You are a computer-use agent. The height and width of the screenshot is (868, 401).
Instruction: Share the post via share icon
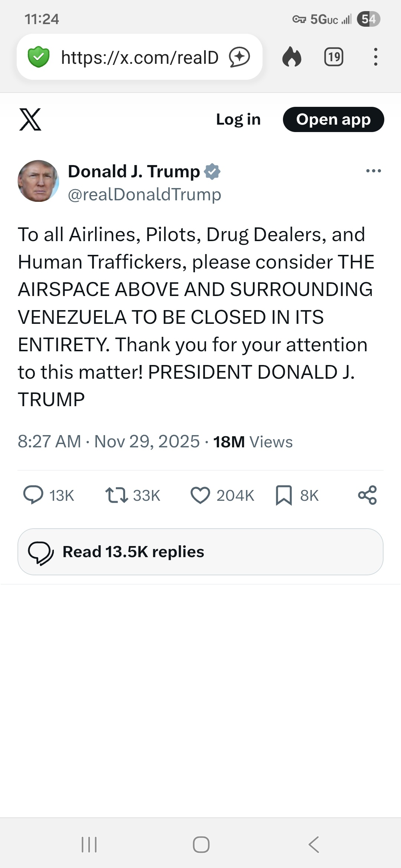(x=367, y=495)
